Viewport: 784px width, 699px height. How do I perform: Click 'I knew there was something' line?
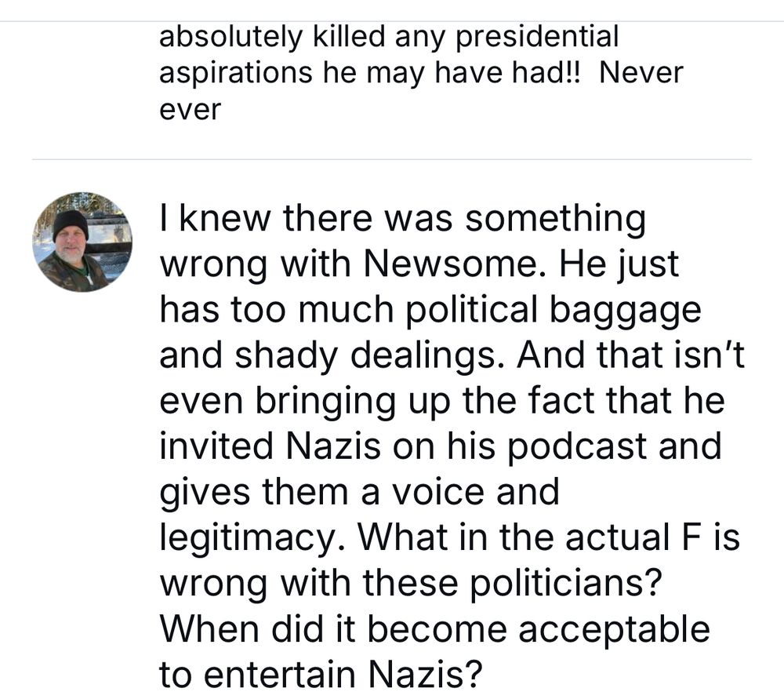tap(403, 219)
